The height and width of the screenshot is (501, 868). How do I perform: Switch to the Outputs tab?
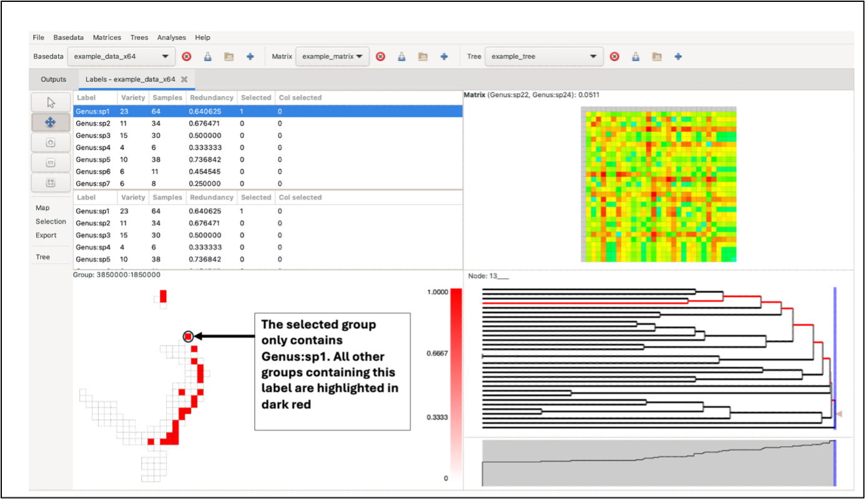click(x=53, y=79)
